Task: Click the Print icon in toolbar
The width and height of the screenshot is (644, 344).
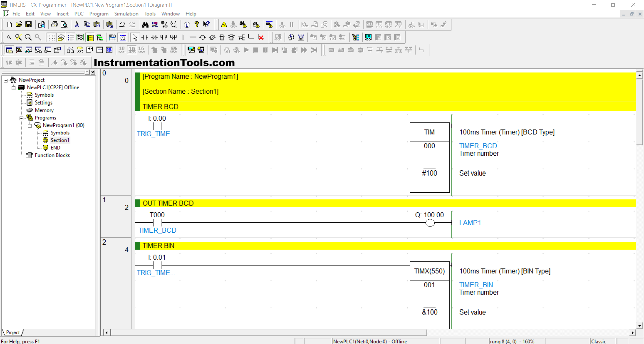Action: [54, 24]
